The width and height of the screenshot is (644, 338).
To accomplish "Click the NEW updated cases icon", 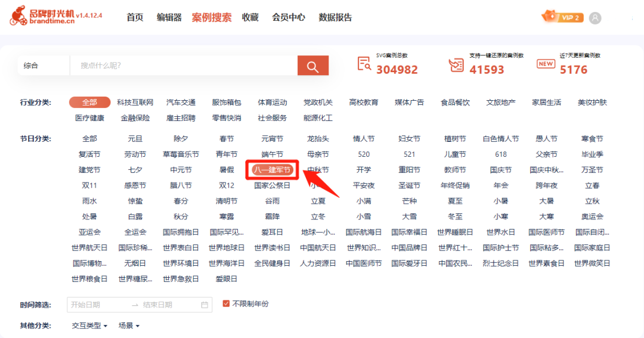I will pos(546,64).
